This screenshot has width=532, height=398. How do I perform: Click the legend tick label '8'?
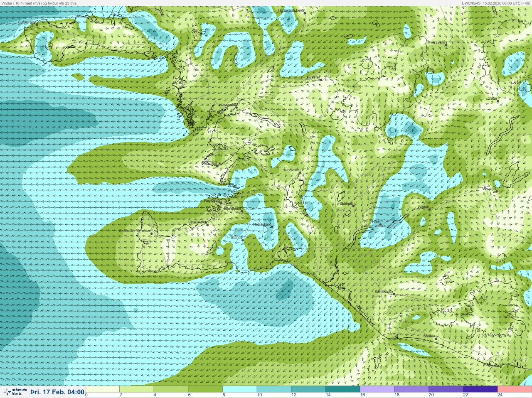[224, 395]
